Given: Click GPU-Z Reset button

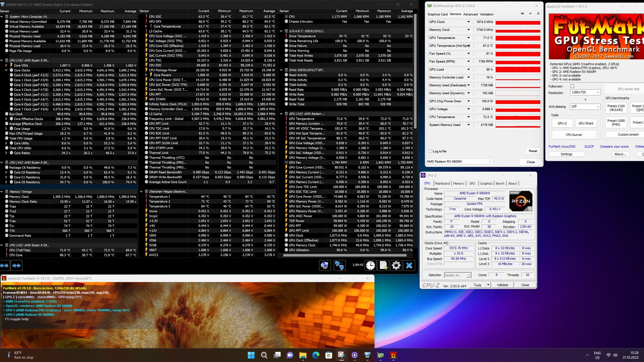Looking at the screenshot, I should (x=533, y=151).
